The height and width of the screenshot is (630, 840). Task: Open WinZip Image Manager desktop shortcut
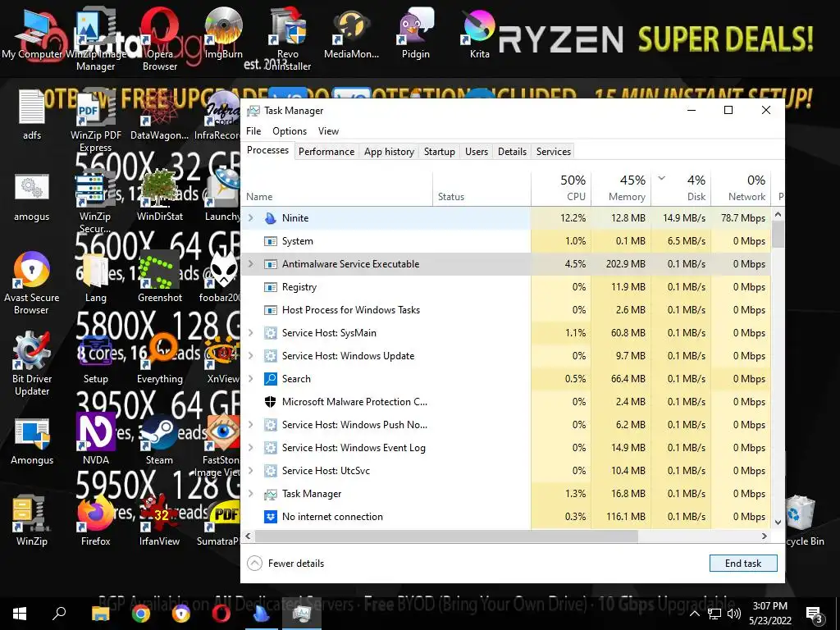tap(95, 40)
